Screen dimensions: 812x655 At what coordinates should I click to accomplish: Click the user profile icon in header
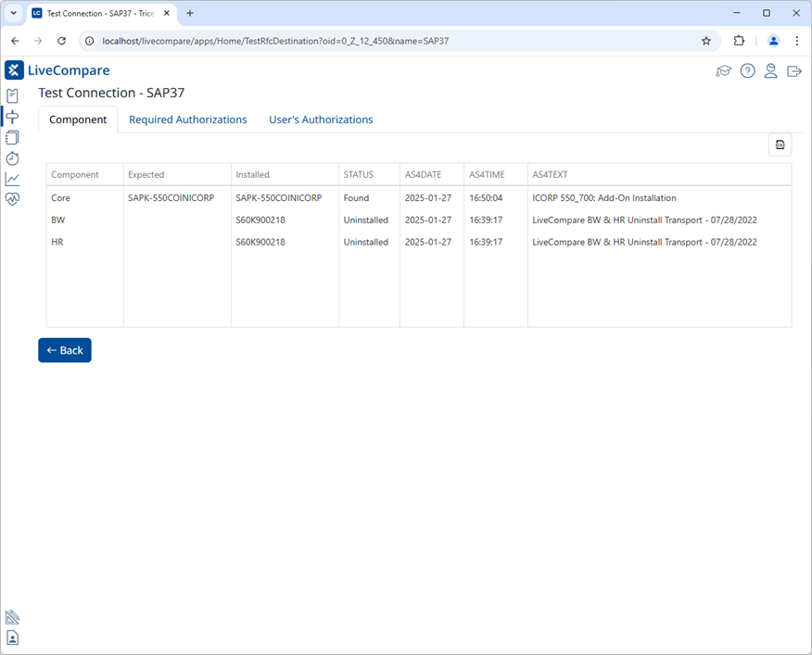pos(770,71)
